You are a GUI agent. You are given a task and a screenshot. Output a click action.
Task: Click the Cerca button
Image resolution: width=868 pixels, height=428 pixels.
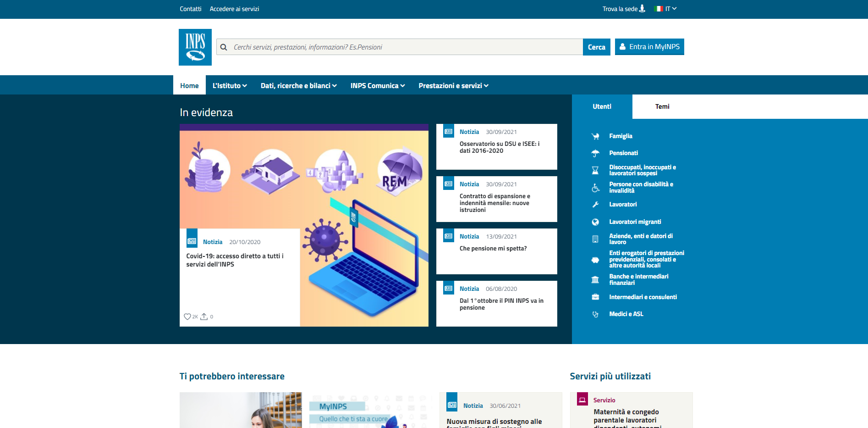click(x=597, y=47)
